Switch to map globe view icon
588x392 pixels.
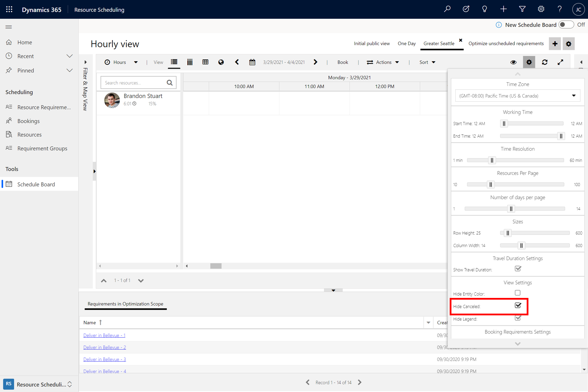click(221, 62)
